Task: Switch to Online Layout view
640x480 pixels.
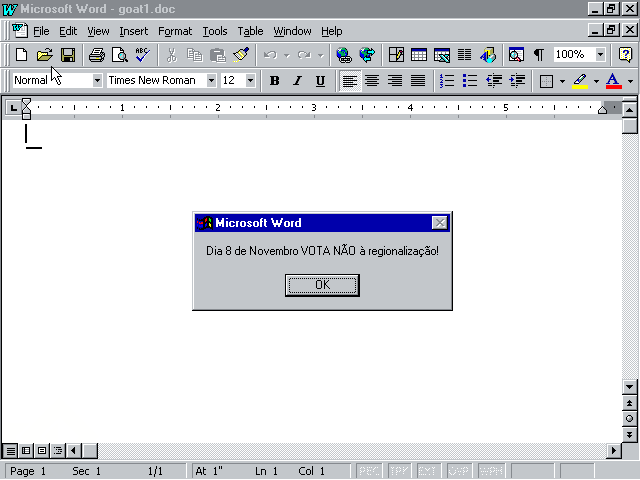Action: pyautogui.click(x=26, y=451)
